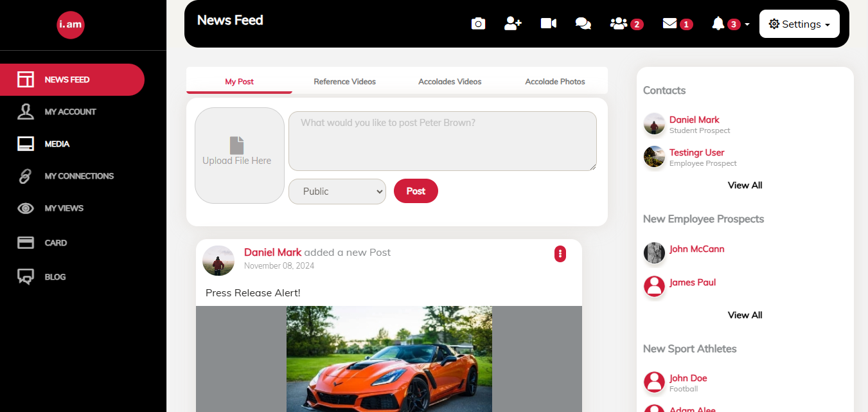Click the i.am logo
This screenshot has height=412, width=868.
pos(71,25)
